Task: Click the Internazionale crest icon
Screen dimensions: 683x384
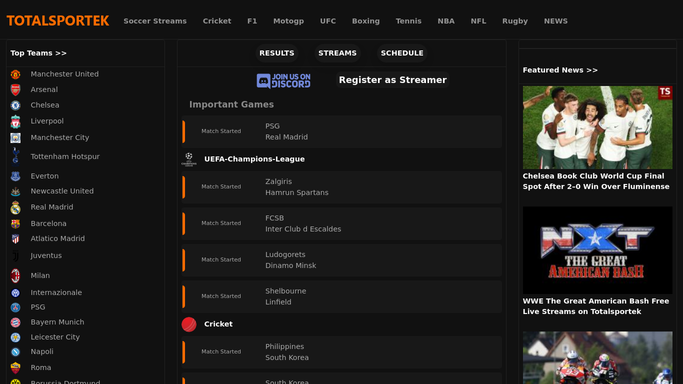Action: [15, 293]
